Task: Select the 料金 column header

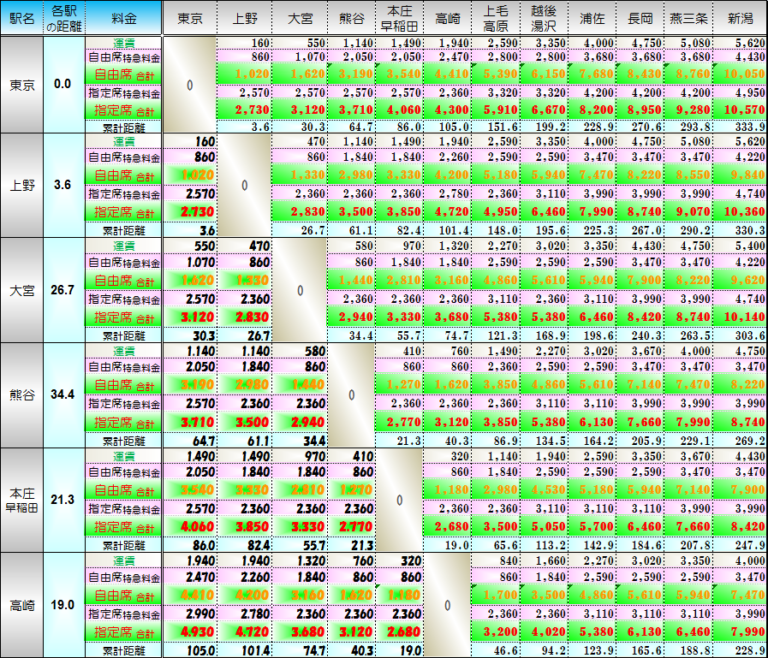Action: pos(122,18)
